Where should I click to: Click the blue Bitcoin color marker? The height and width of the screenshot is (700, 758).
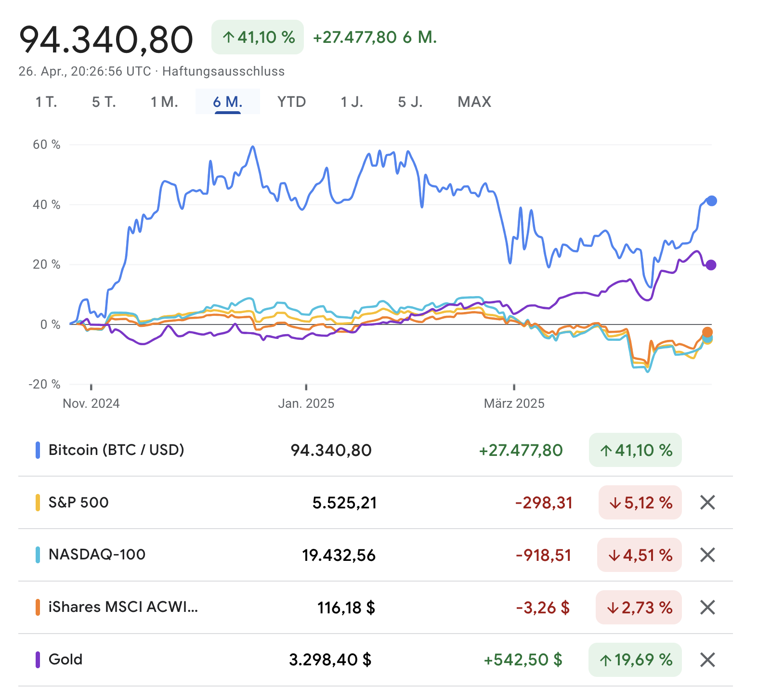(x=38, y=450)
